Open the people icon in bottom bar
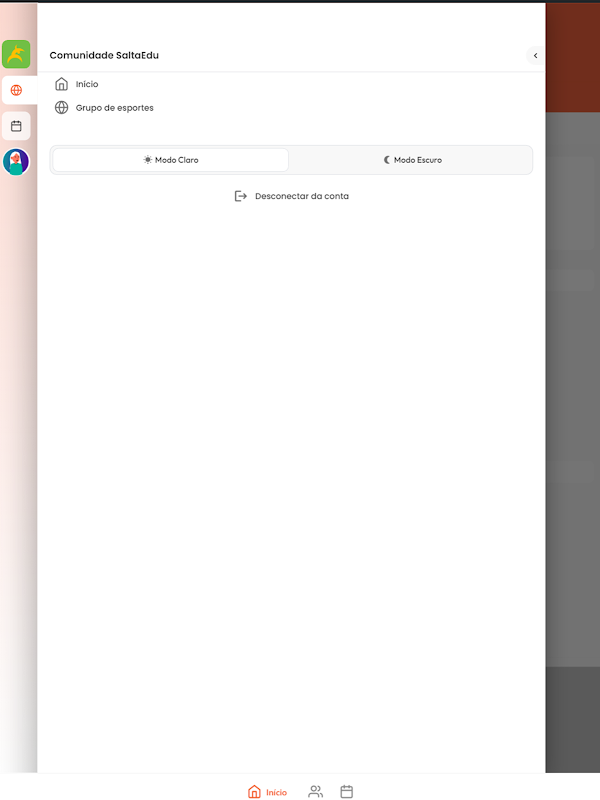The image size is (600, 800). point(315,791)
